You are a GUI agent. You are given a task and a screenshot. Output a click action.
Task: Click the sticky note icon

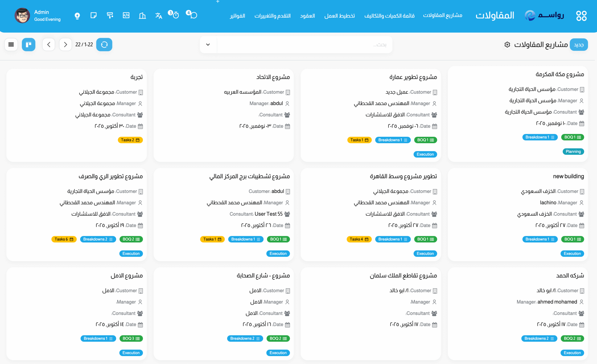tap(94, 15)
